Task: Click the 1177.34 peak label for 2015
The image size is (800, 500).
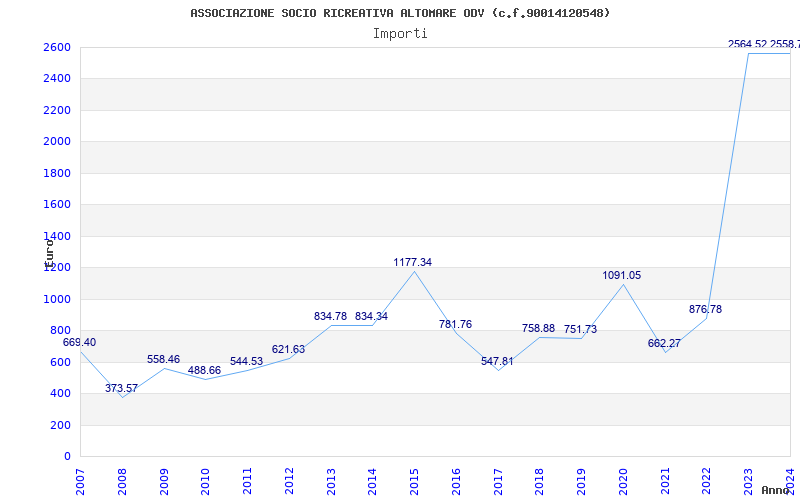Action: click(412, 262)
